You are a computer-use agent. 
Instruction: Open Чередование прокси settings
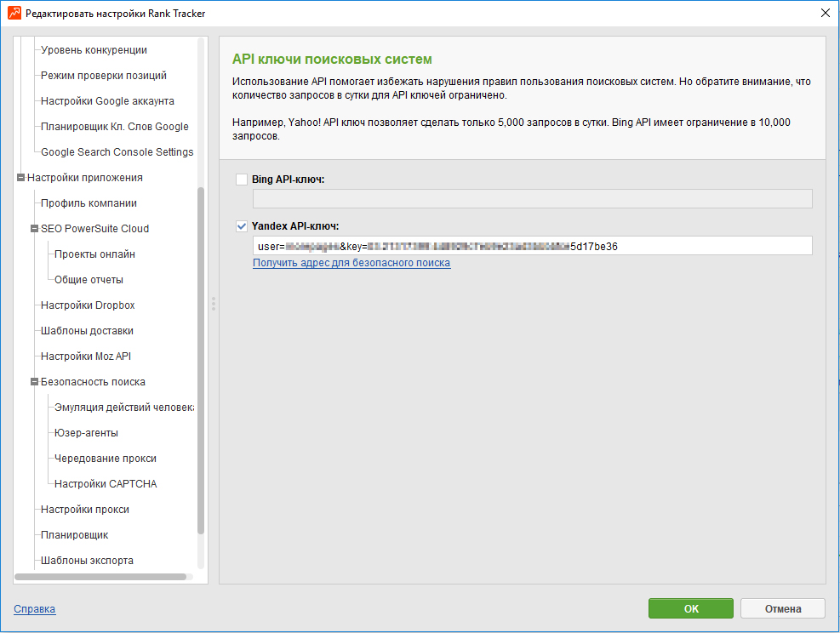[106, 459]
